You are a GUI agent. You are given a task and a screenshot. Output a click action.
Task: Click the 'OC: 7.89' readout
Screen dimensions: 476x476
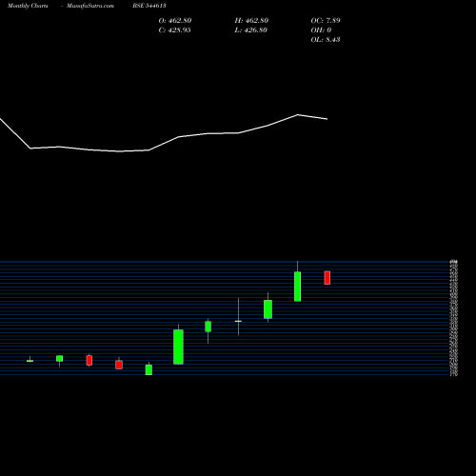[326, 21]
